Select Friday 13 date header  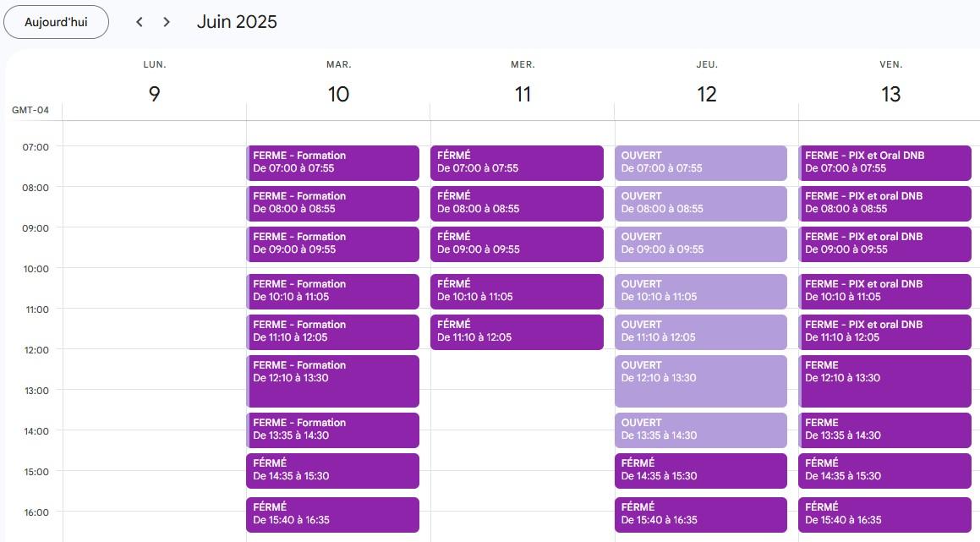point(891,94)
